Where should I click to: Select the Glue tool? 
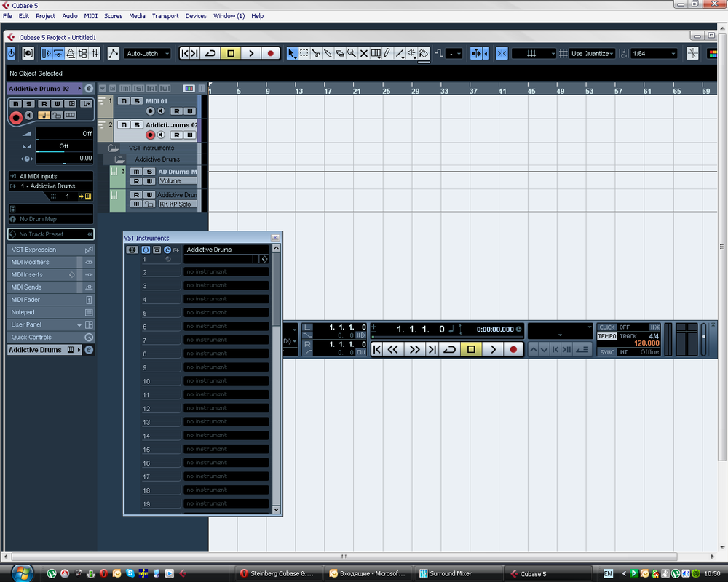coord(328,53)
